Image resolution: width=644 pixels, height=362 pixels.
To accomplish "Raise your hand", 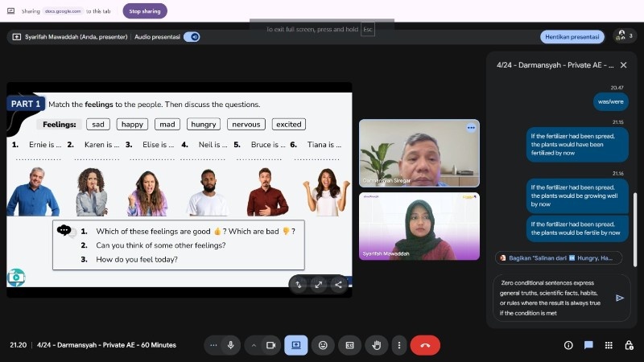I will click(376, 345).
